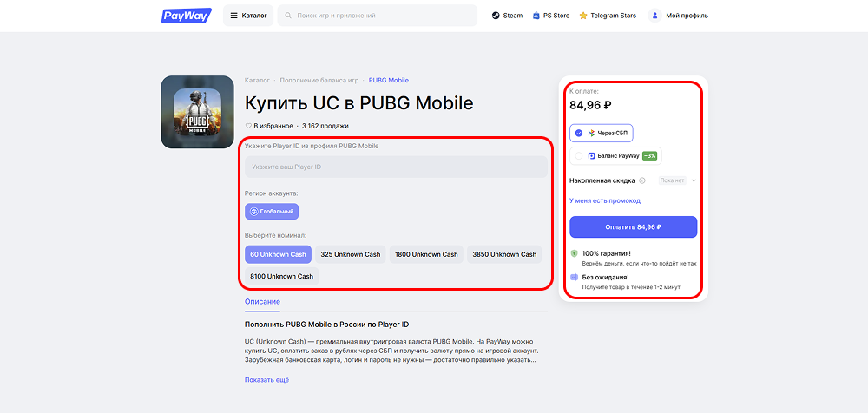Click the 84,96 ₽ total price
This screenshot has height=413, width=868.
pyautogui.click(x=590, y=105)
